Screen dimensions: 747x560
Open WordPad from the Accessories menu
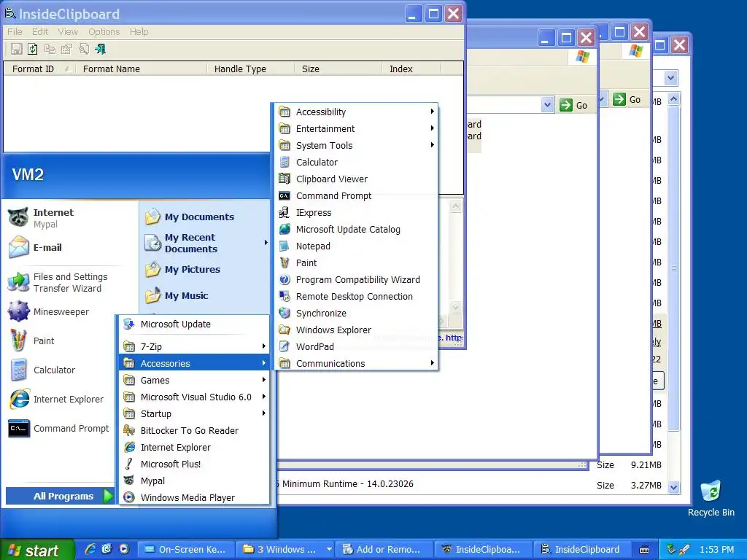356,346
